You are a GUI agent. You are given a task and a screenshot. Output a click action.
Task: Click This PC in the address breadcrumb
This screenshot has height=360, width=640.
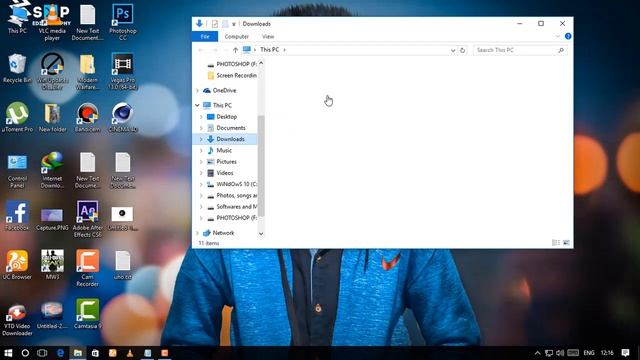coord(269,50)
